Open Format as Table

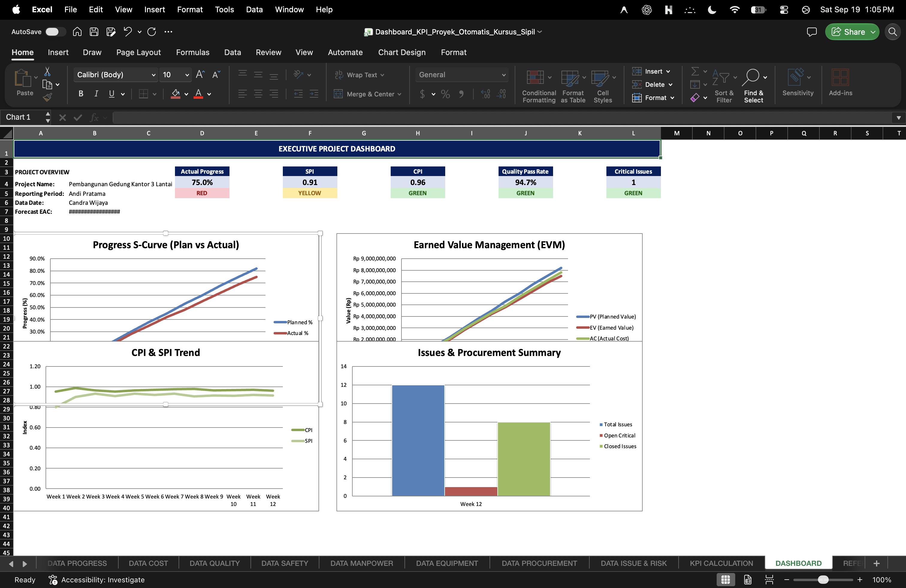tap(573, 86)
